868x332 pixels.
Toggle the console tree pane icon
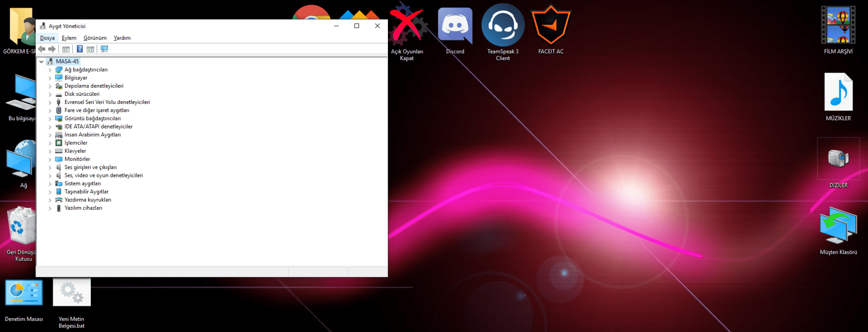pyautogui.click(x=66, y=49)
